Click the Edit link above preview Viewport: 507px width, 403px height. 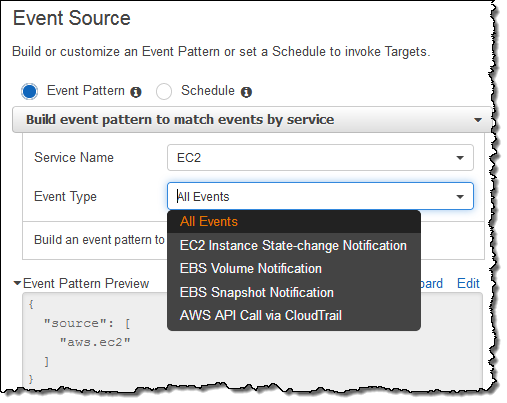pyautogui.click(x=468, y=284)
